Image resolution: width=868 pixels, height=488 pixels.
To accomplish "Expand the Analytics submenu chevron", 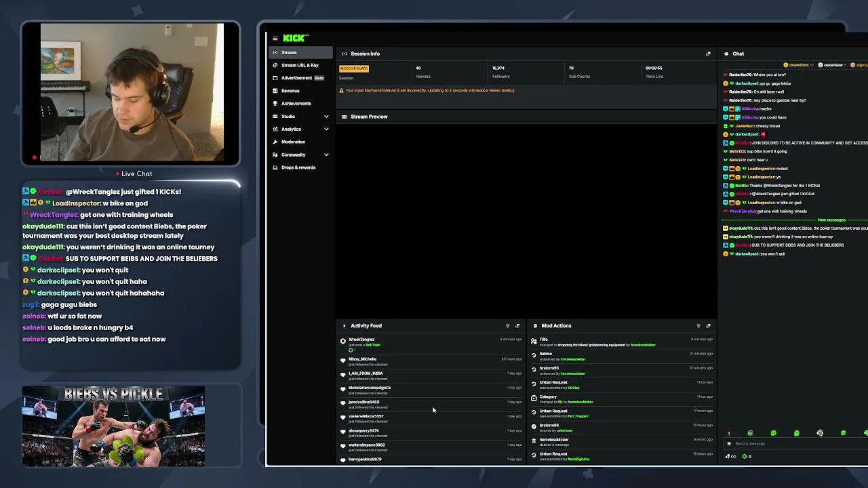I will [x=326, y=129].
